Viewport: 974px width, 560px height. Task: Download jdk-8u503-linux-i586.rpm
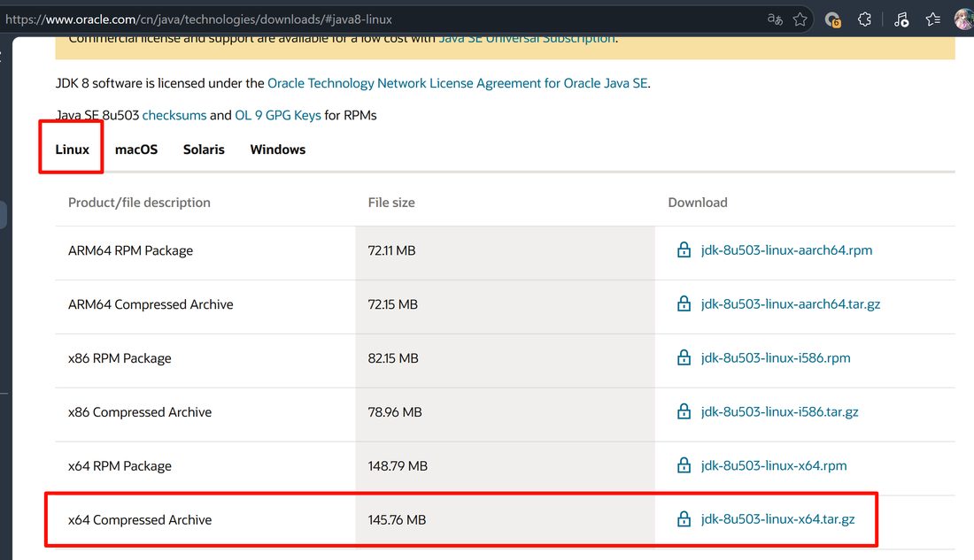(x=776, y=357)
